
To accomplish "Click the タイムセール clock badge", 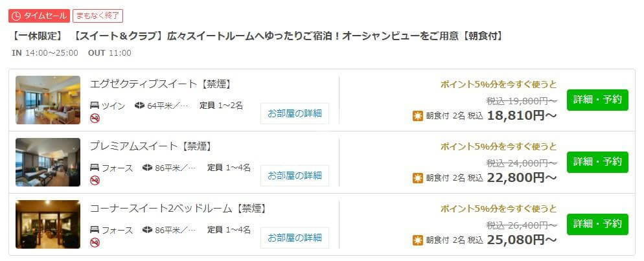I will coord(39,16).
